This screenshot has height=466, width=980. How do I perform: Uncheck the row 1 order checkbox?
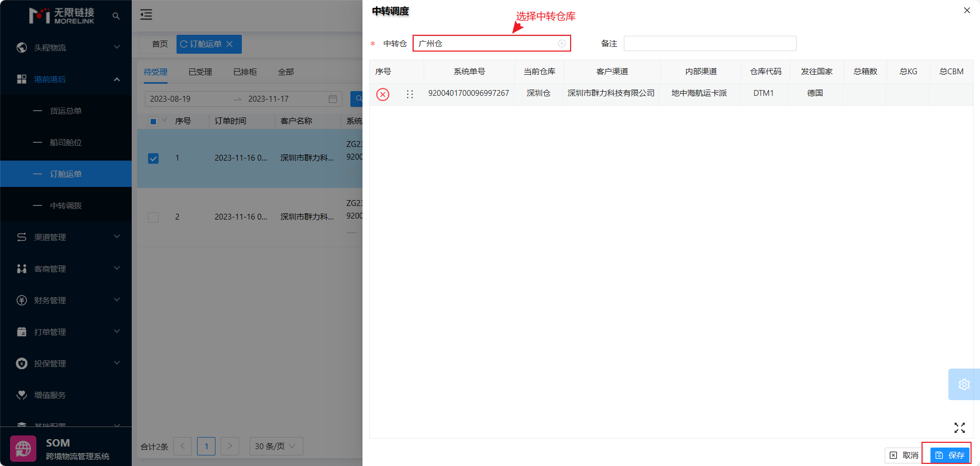[153, 158]
